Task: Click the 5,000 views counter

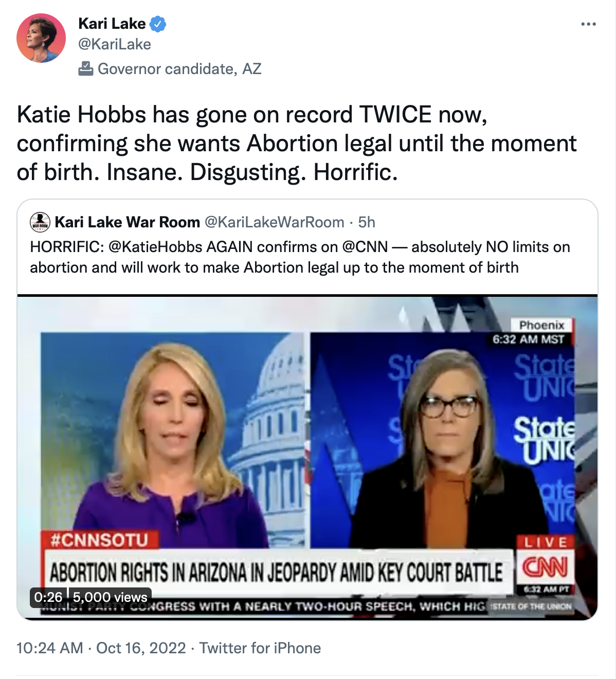Action: pyautogui.click(x=110, y=597)
